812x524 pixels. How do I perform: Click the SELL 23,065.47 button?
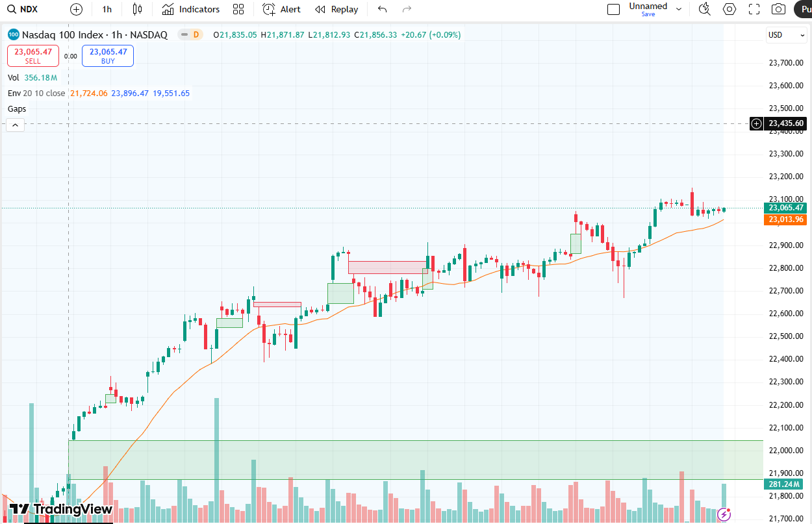click(x=33, y=56)
